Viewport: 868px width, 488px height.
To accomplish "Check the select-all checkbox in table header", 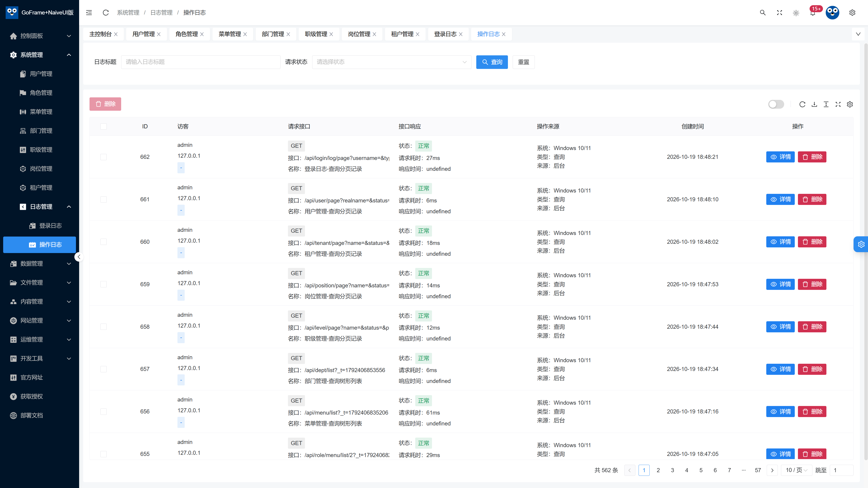I will (104, 126).
